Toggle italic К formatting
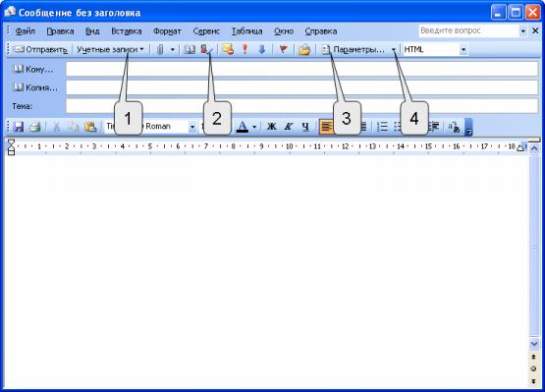The height and width of the screenshot is (392, 545). coord(289,127)
